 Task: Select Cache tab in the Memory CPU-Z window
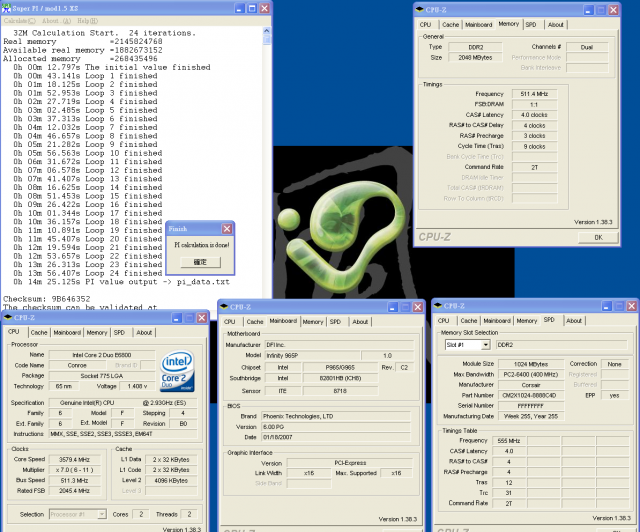(x=451, y=25)
